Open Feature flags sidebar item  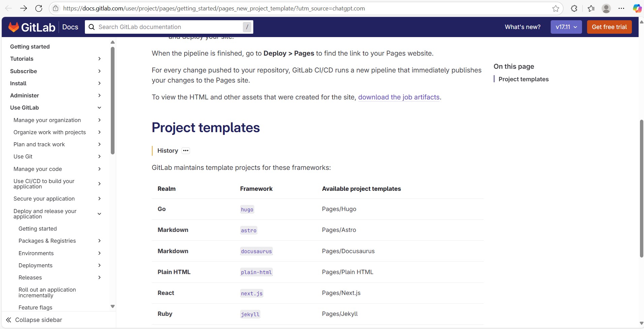(35, 307)
